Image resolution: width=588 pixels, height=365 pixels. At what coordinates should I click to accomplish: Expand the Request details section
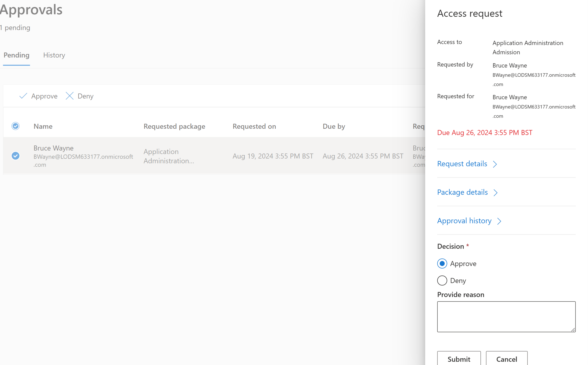462,164
